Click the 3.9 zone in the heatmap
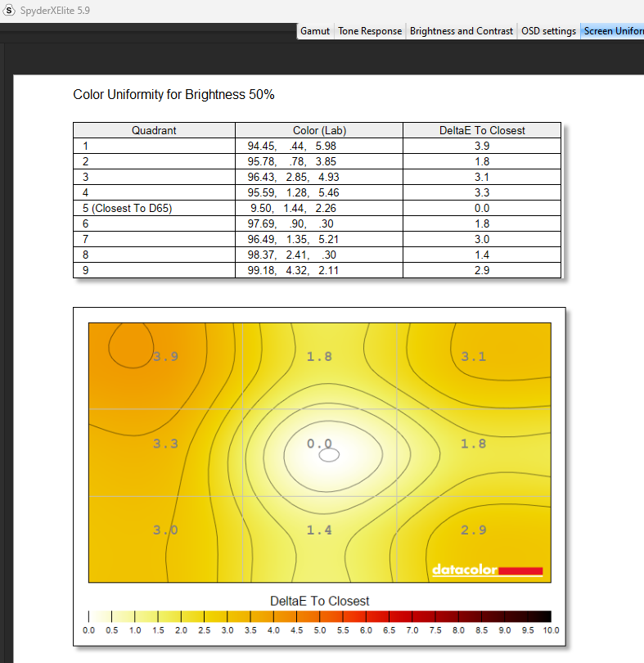 point(165,356)
